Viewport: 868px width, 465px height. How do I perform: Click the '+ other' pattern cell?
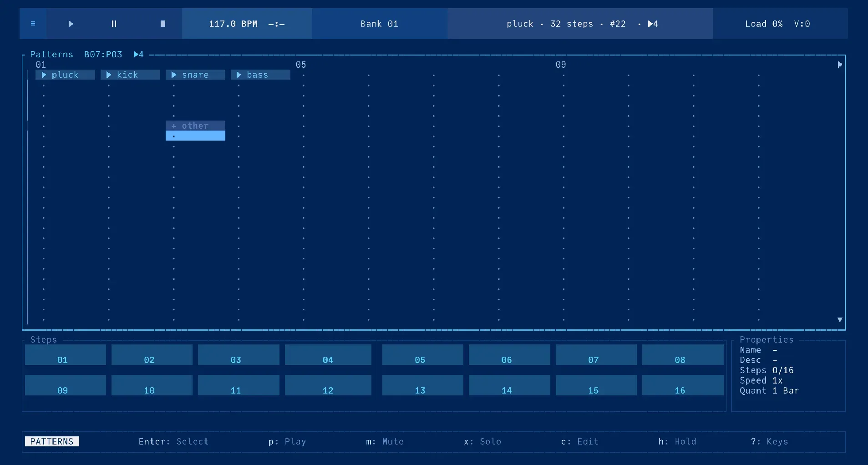click(x=195, y=126)
